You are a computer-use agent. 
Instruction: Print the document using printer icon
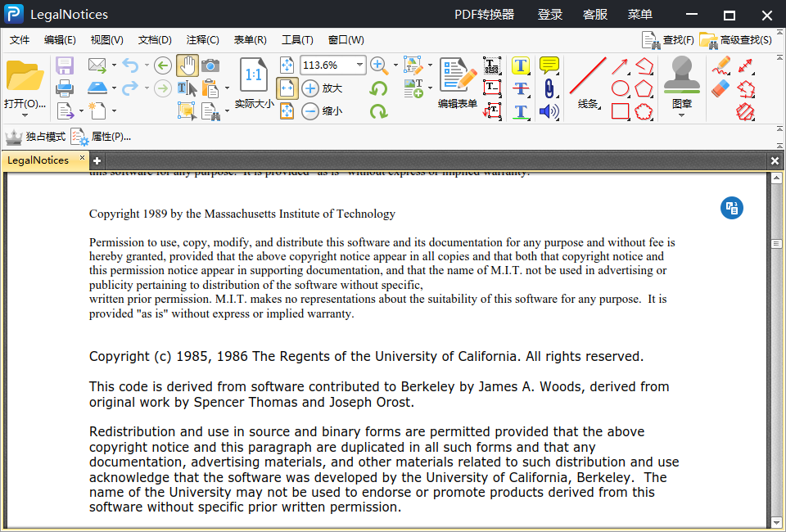65,88
